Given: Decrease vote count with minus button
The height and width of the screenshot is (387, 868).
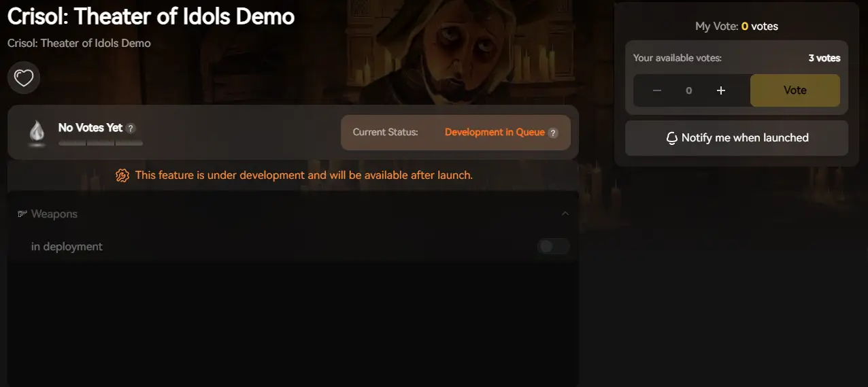Looking at the screenshot, I should tap(656, 90).
